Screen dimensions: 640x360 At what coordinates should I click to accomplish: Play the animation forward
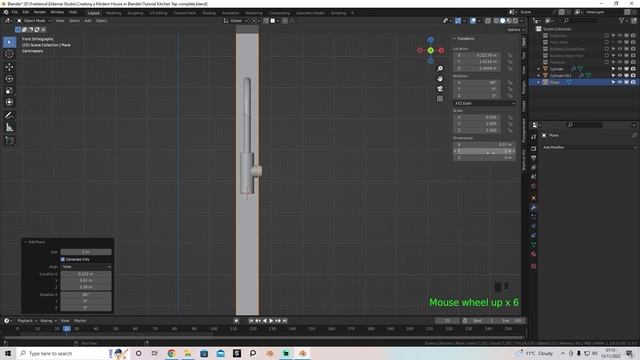click(x=271, y=320)
